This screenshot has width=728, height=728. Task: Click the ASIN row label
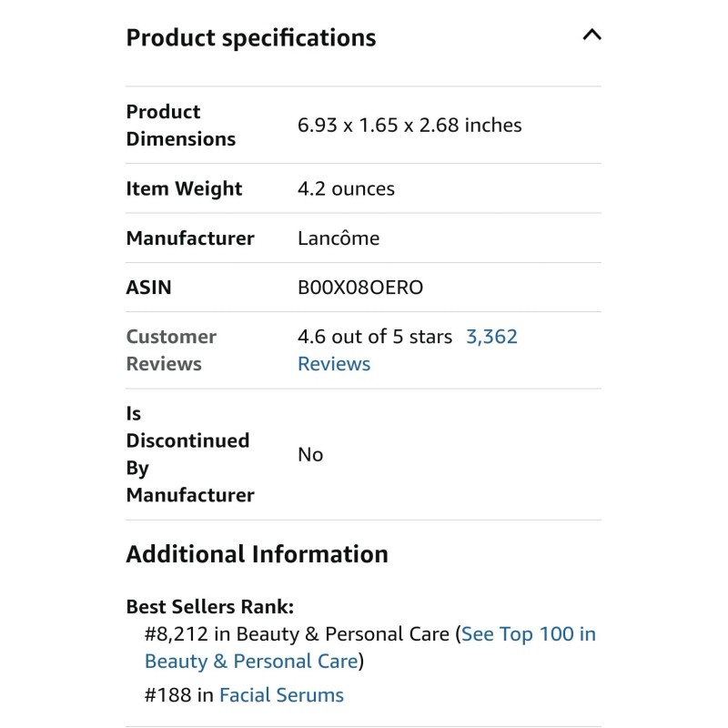(x=148, y=288)
